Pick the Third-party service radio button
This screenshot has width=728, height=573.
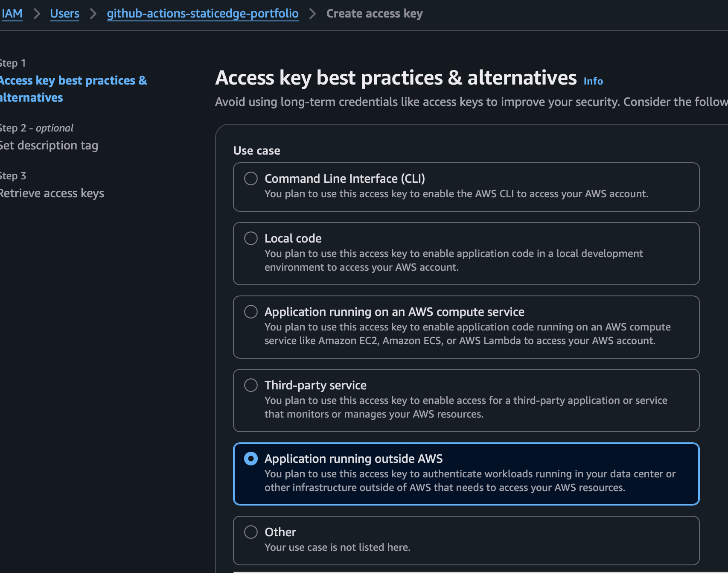pos(251,385)
